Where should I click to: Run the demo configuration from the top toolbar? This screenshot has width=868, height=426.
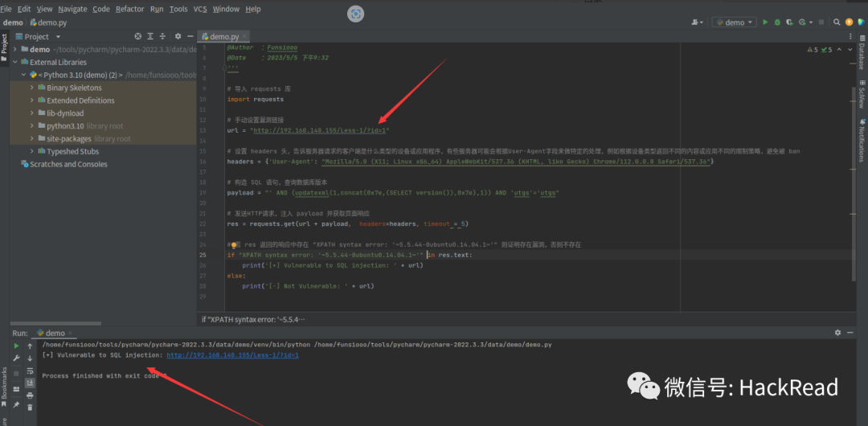coord(766,23)
